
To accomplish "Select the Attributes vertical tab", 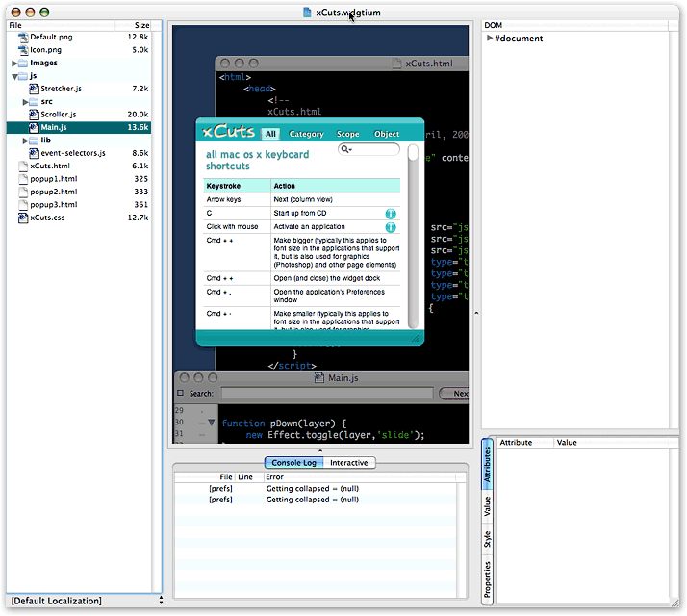I will [x=487, y=464].
